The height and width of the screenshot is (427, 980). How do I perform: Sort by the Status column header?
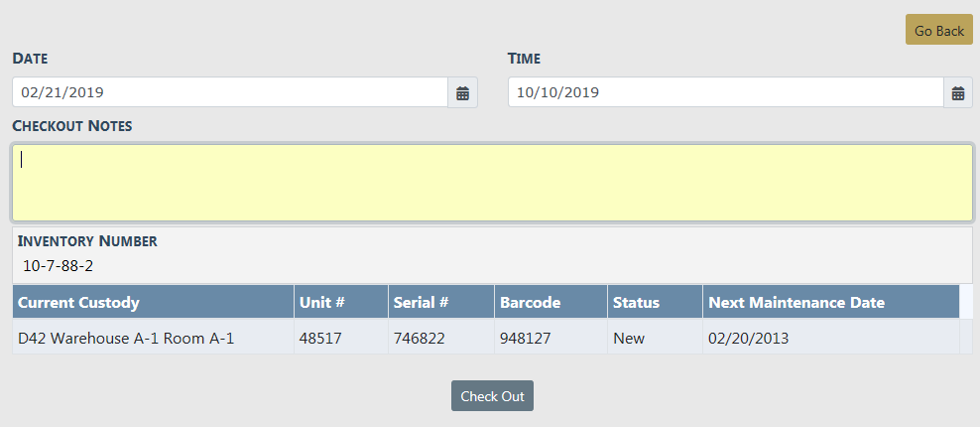636,302
